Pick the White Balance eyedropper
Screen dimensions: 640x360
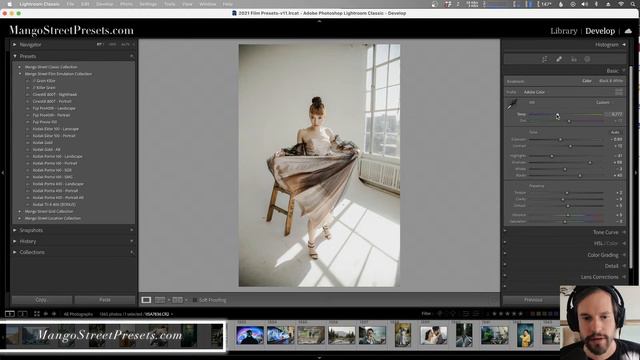coord(512,104)
